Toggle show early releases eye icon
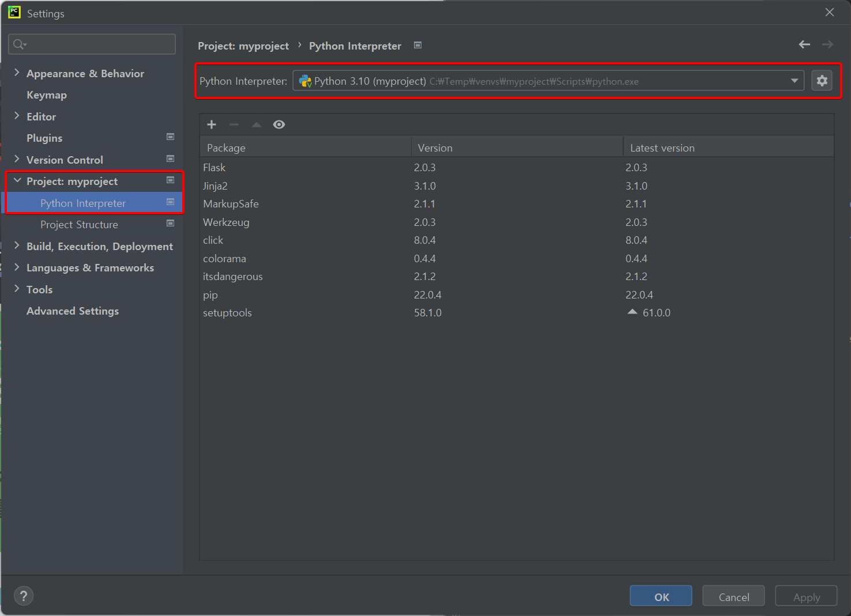Viewport: 851px width, 616px height. [279, 124]
